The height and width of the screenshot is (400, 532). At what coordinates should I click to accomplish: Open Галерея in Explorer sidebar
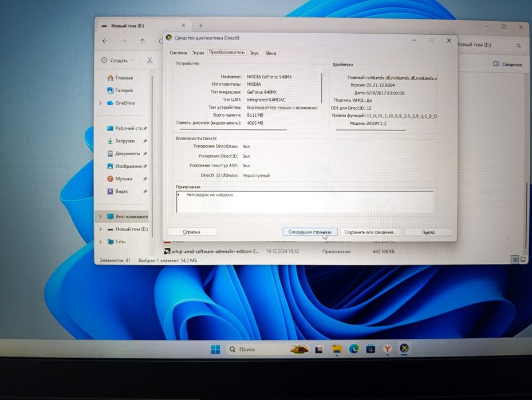coord(120,90)
